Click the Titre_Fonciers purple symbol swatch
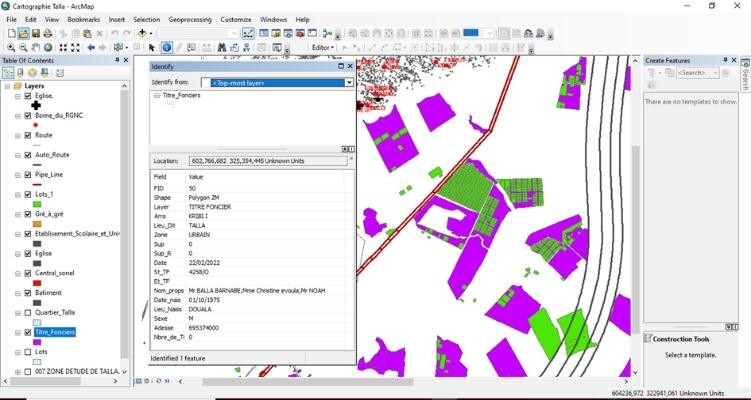The image size is (751, 400). (37, 342)
